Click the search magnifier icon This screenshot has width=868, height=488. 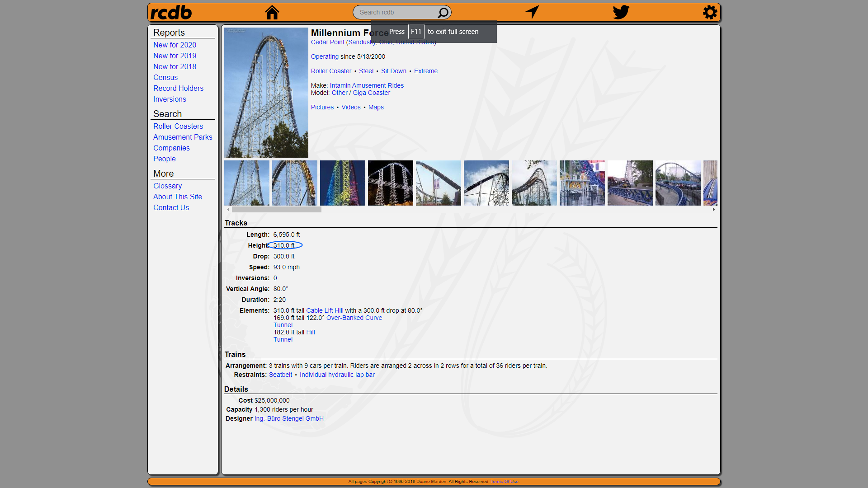(x=443, y=12)
